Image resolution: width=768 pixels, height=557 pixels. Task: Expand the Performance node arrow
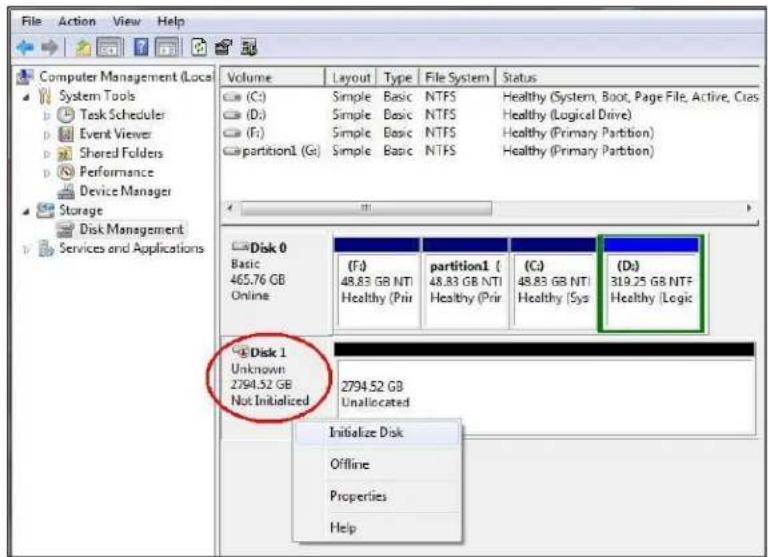click(47, 173)
